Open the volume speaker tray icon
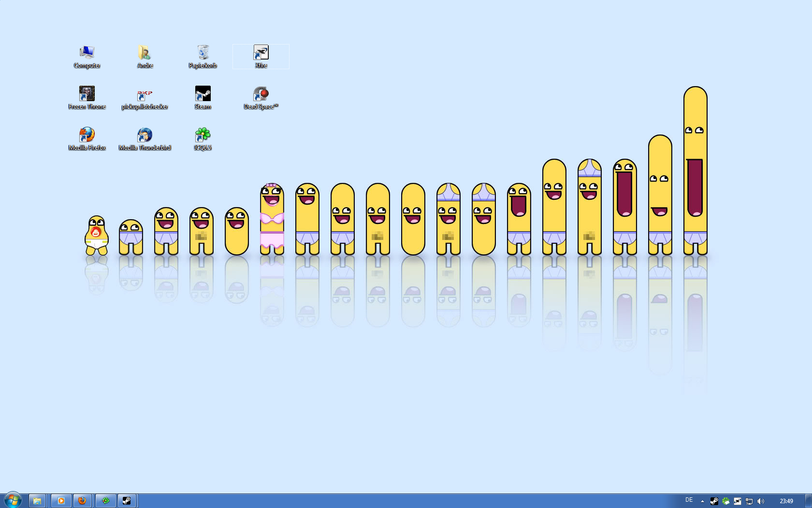This screenshot has height=508, width=812. (x=761, y=501)
